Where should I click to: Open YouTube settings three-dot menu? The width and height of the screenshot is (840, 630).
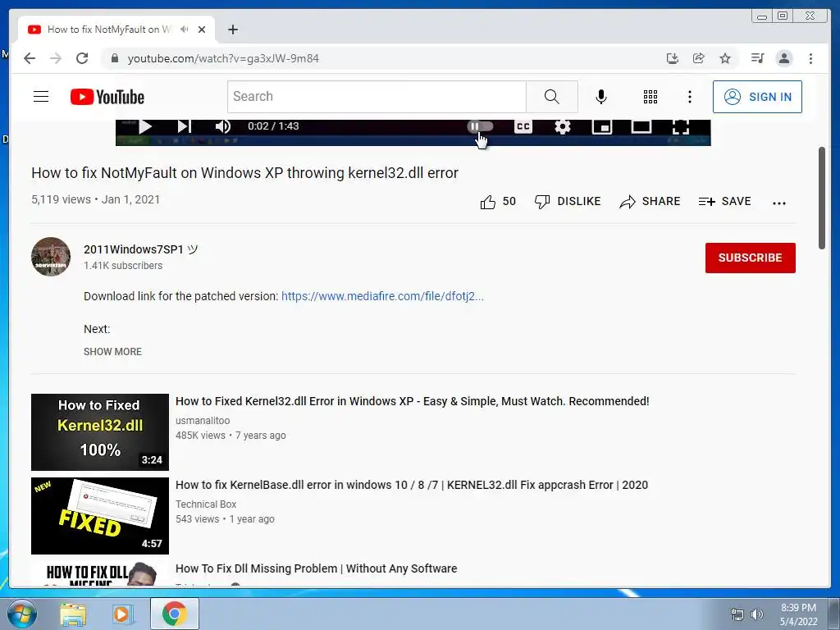tap(689, 97)
